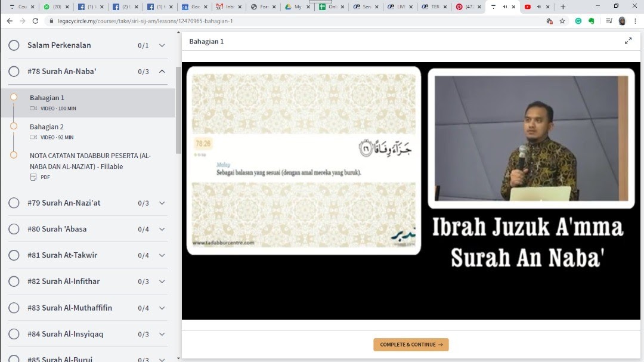644x362 pixels.
Task: Toggle #82 Surah Al-Infithar completion circle
Action: pos(14,281)
